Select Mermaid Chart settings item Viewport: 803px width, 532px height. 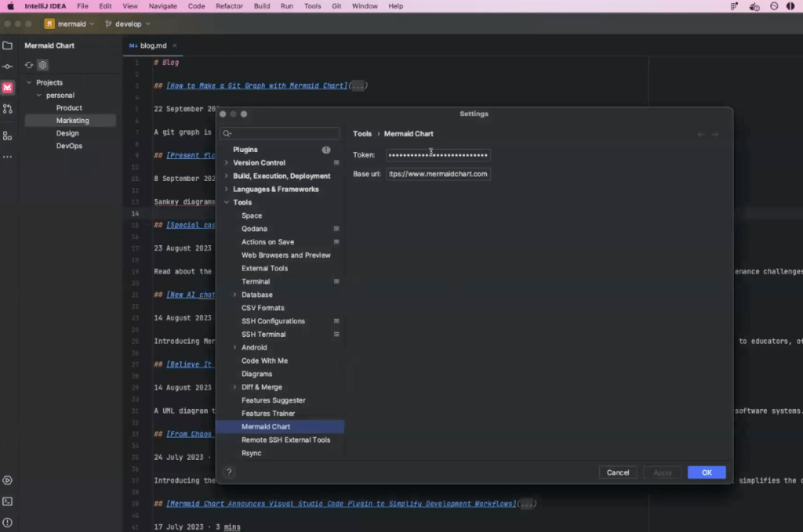click(280, 427)
